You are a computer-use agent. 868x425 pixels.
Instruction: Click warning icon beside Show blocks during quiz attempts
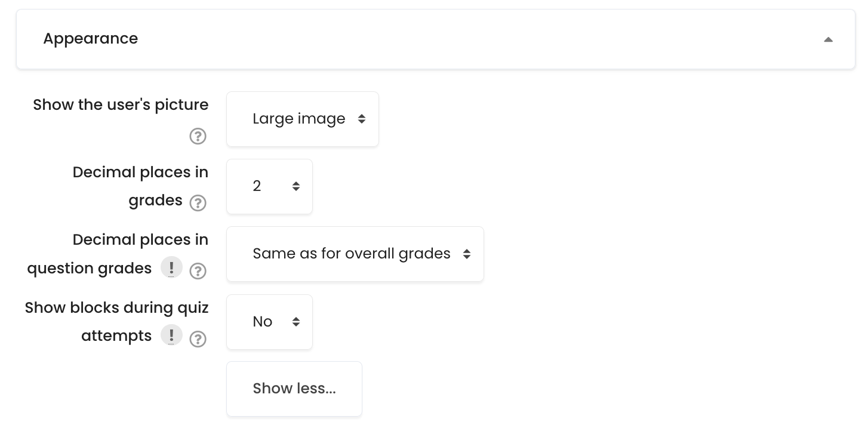[171, 335]
